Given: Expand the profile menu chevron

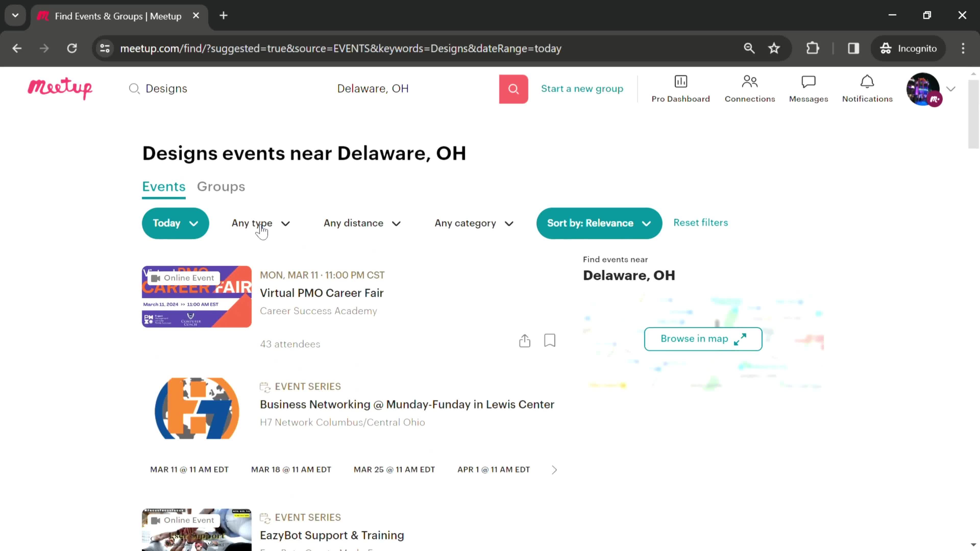Looking at the screenshot, I should 951,89.
